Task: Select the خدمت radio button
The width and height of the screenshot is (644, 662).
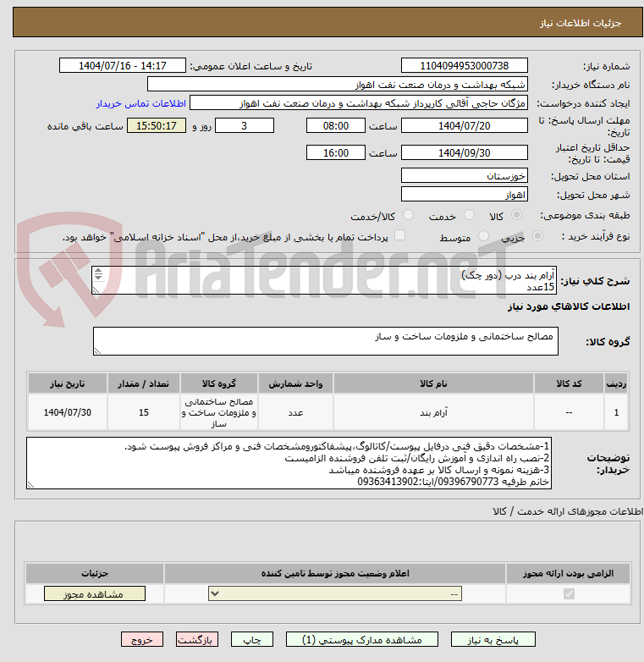Action: 469,215
